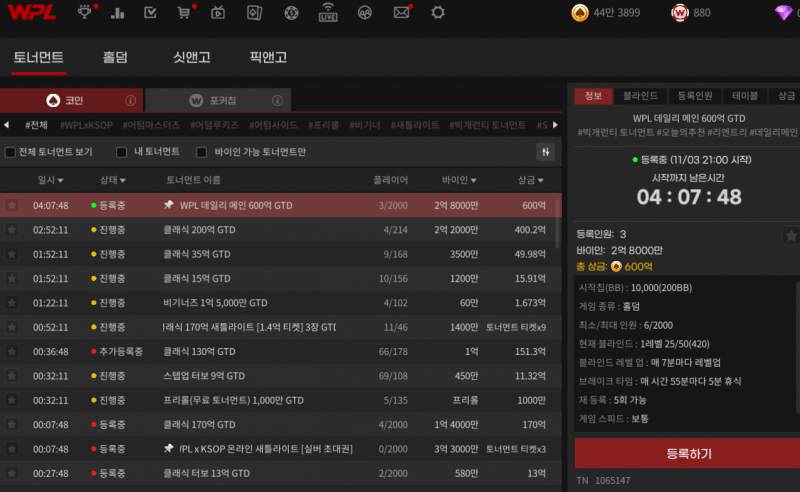Open the 블라인드 tab in details panel

640,96
